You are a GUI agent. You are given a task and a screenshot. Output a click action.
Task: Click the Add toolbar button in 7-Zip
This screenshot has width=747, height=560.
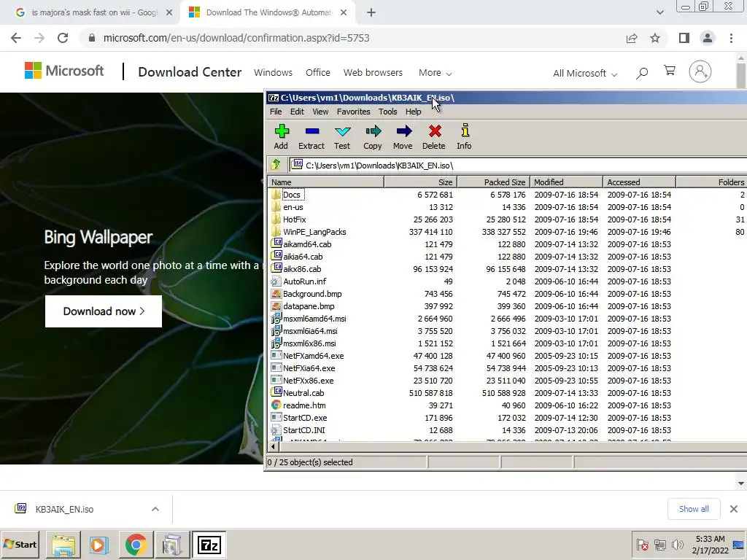coord(281,136)
